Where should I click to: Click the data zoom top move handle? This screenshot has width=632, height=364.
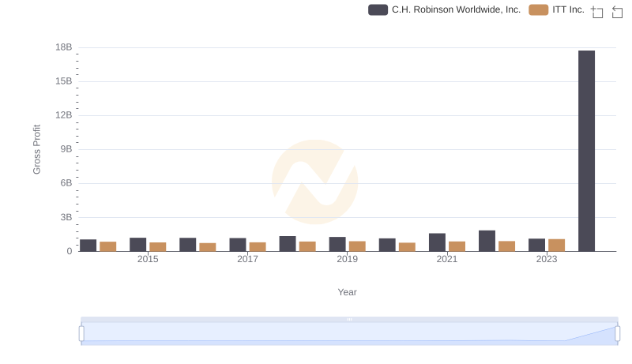click(349, 319)
